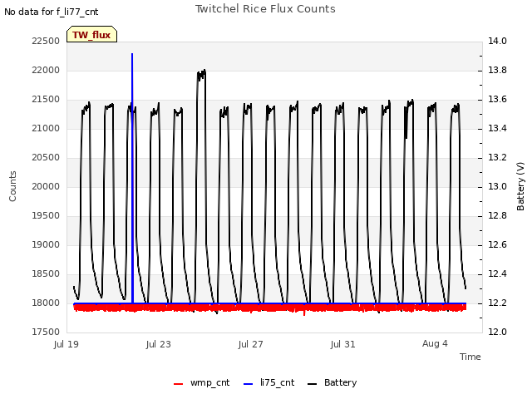Click the 21500 counts tick label
This screenshot has width=532, height=399.
(46, 100)
